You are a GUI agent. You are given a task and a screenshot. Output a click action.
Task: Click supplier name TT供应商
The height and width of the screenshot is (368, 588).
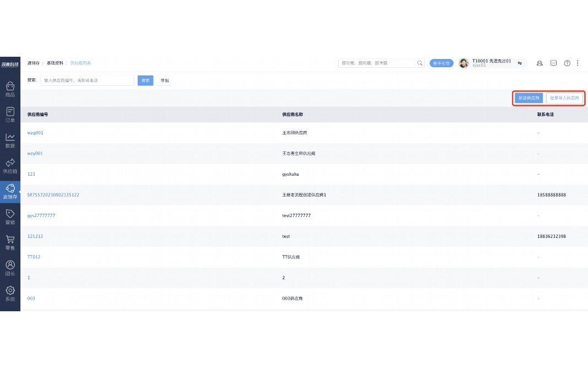point(291,257)
